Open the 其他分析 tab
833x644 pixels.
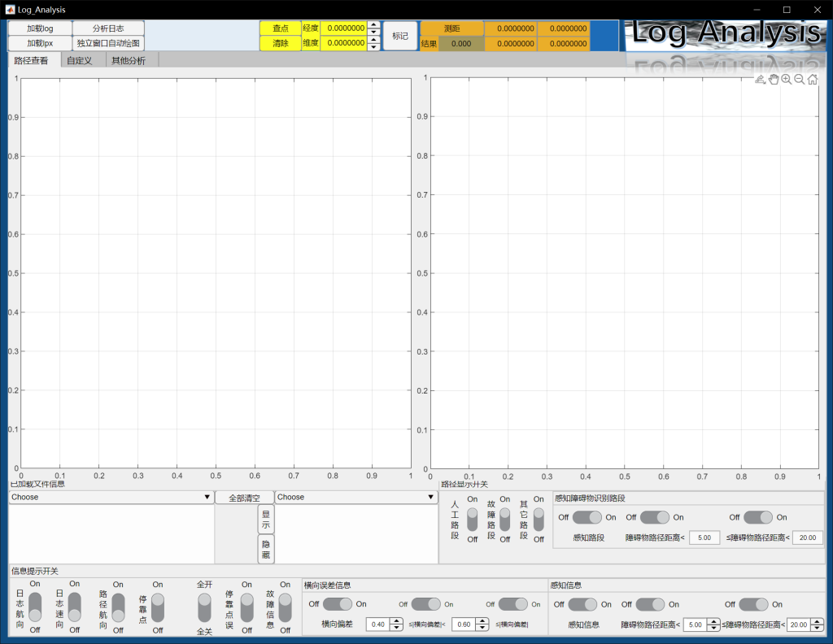pos(129,60)
